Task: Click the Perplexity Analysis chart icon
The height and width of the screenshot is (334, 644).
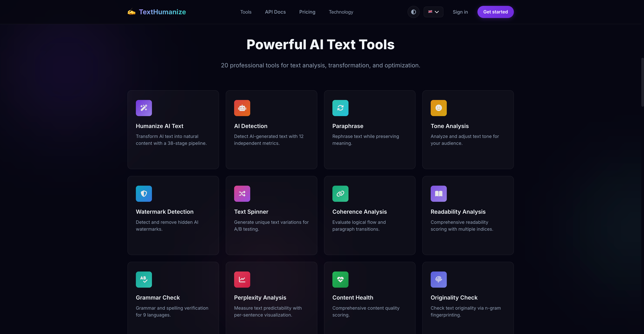Action: (242, 279)
